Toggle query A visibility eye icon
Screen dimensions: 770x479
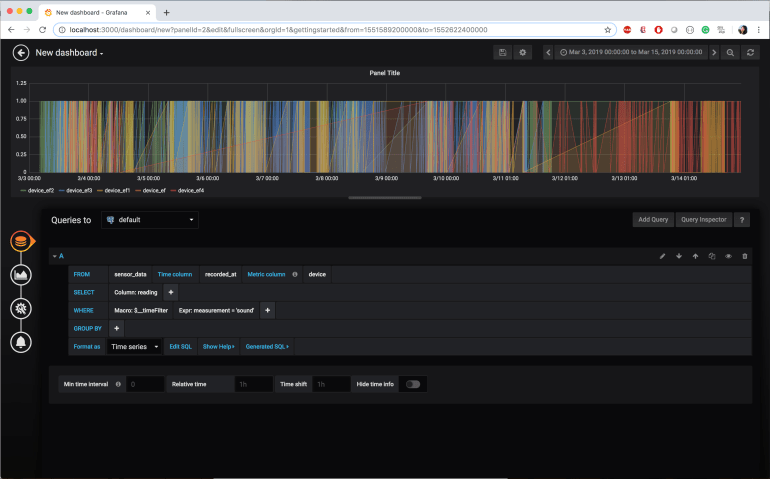click(x=728, y=256)
